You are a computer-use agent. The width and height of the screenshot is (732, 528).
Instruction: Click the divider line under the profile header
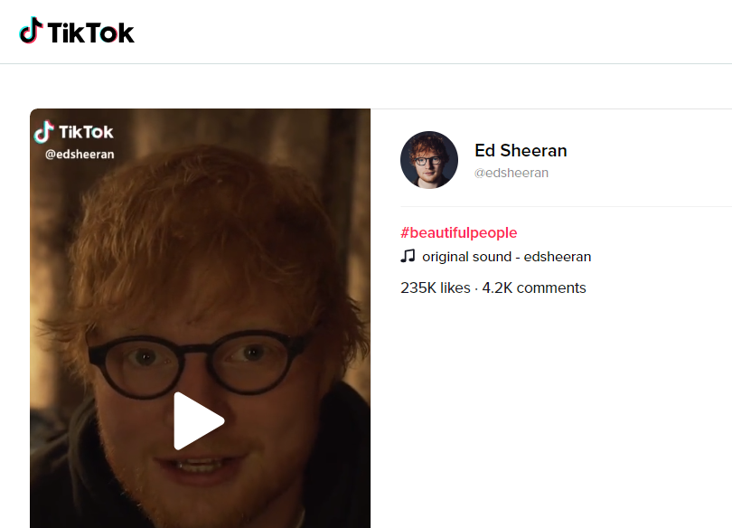click(x=566, y=206)
